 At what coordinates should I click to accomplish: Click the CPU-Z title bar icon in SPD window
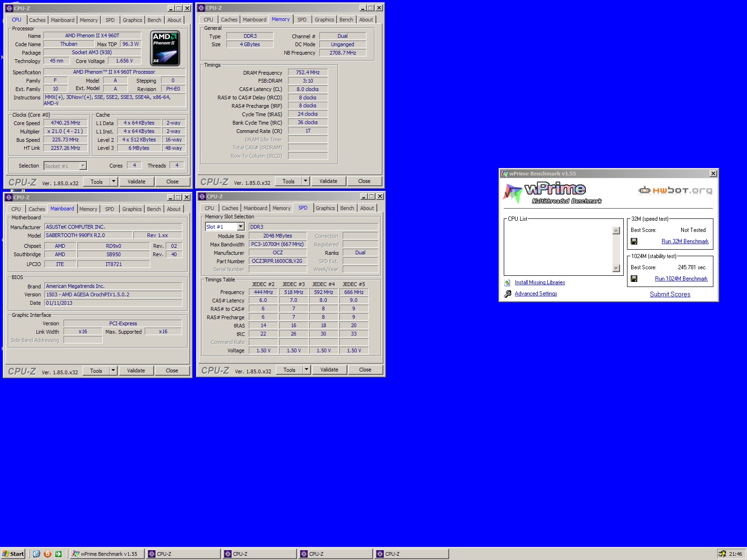pos(202,196)
